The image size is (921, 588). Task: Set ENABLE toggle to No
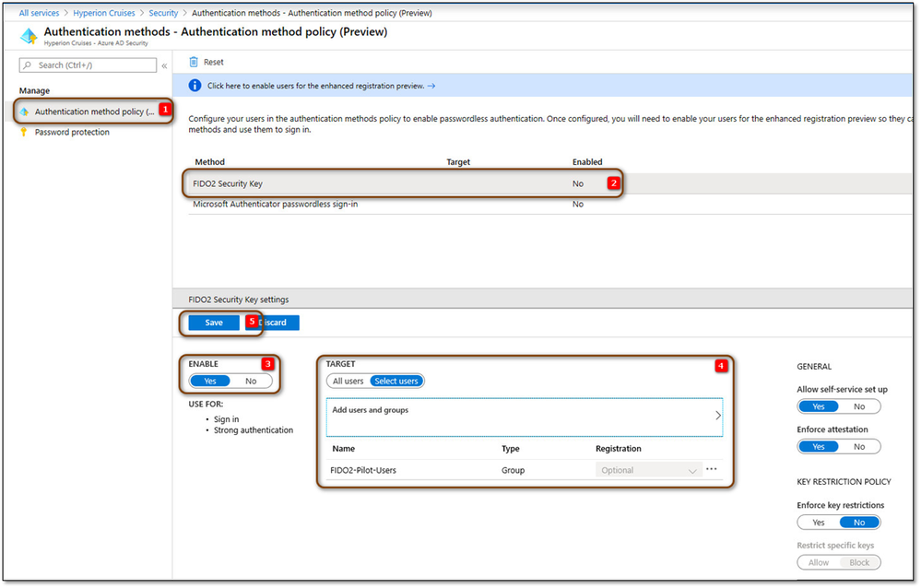(x=251, y=382)
